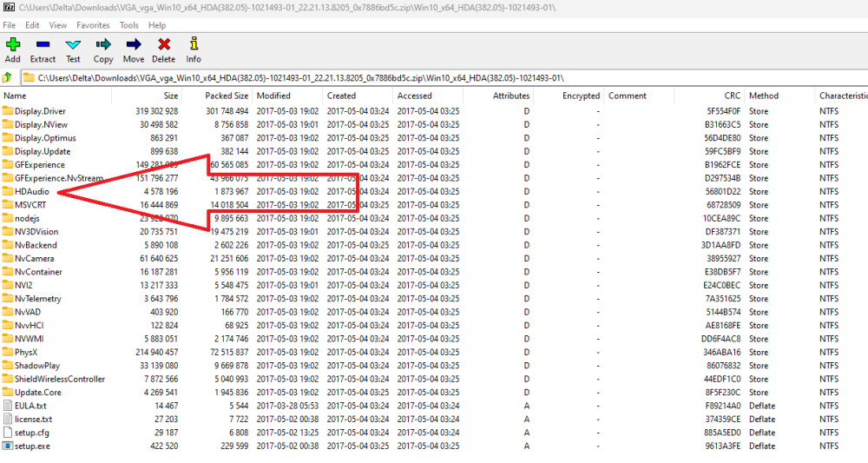Click inside the archive path address field
This screenshot has height=463, width=868.
(x=434, y=77)
